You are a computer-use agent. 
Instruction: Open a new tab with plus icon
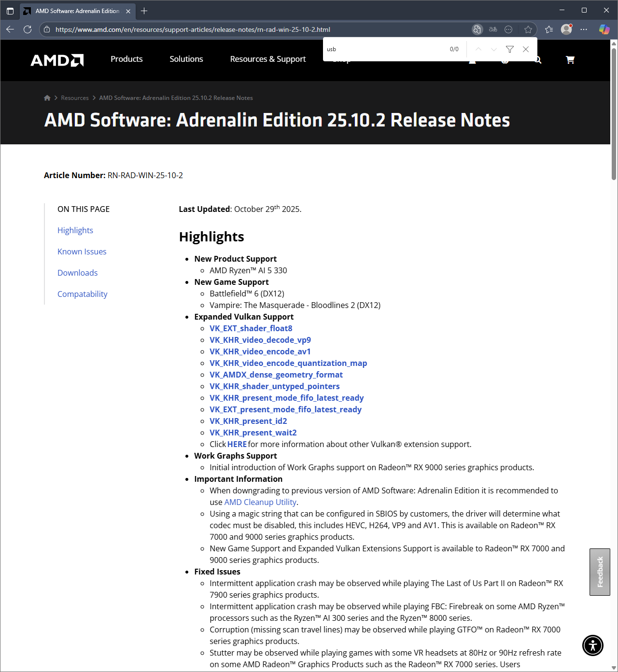coord(144,11)
